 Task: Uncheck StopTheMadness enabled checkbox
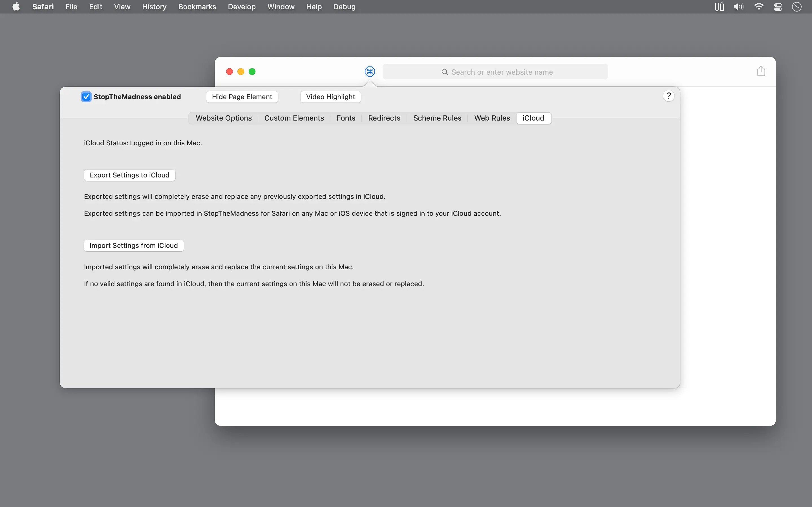tap(86, 97)
